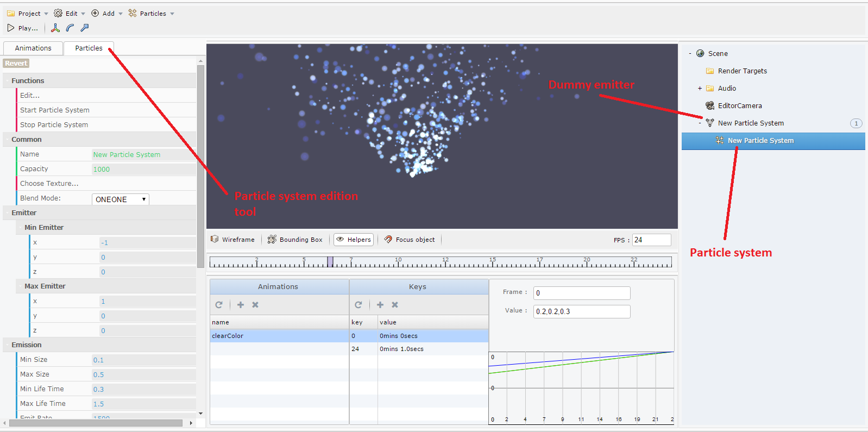The image size is (868, 432).
Task: Click Stop Particle System
Action: pyautogui.click(x=54, y=124)
